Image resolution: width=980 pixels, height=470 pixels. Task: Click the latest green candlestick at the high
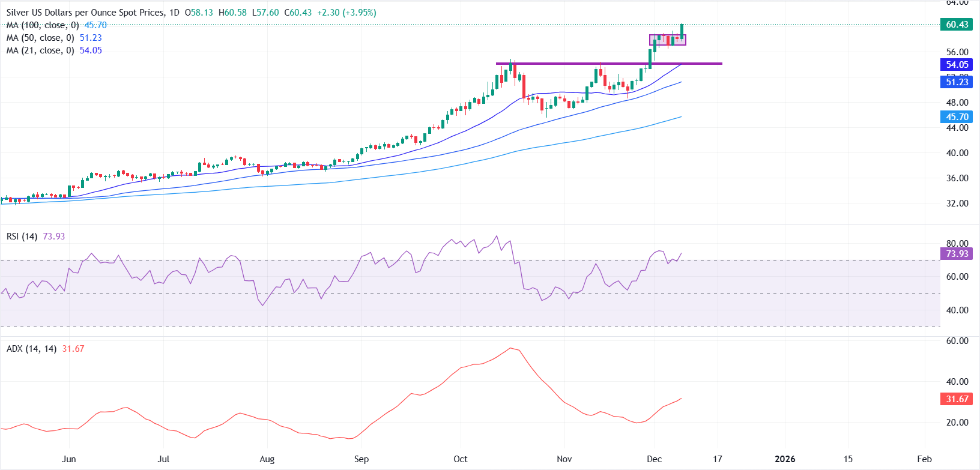tap(682, 30)
